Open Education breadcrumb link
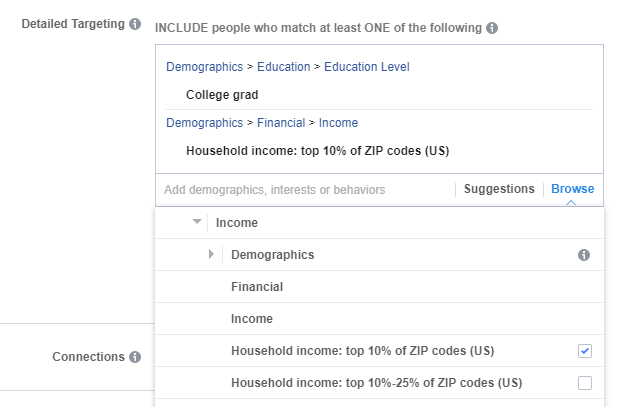Screen dimensions: 617x407 pyautogui.click(x=284, y=67)
